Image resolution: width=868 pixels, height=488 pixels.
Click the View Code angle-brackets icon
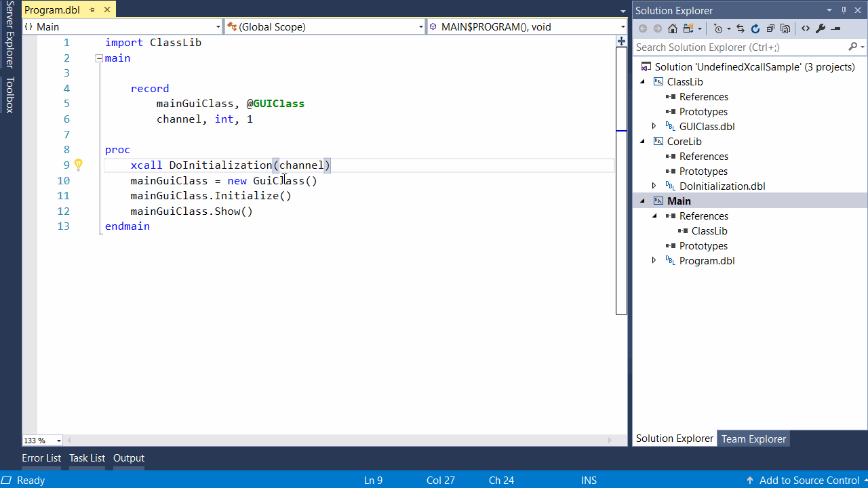tap(806, 28)
